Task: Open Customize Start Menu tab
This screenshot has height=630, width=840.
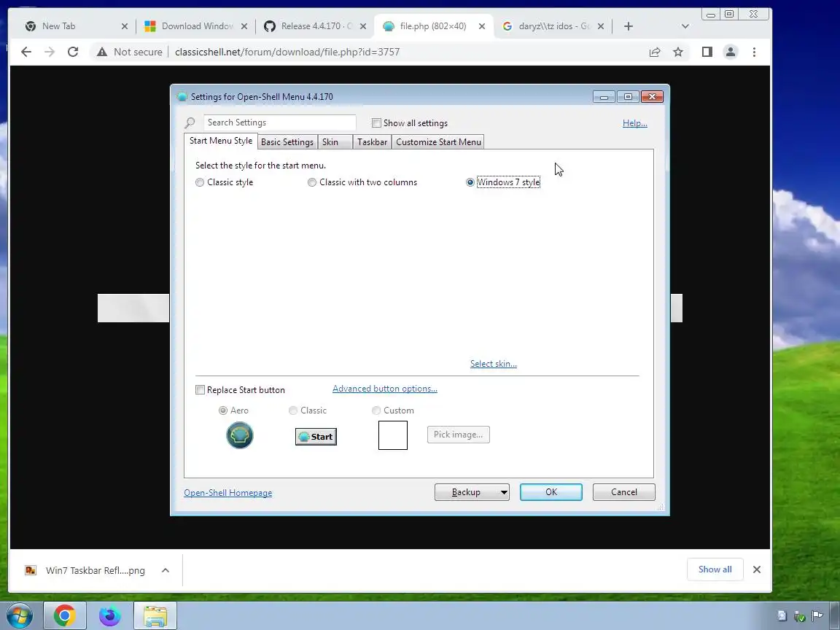Action: click(x=438, y=142)
